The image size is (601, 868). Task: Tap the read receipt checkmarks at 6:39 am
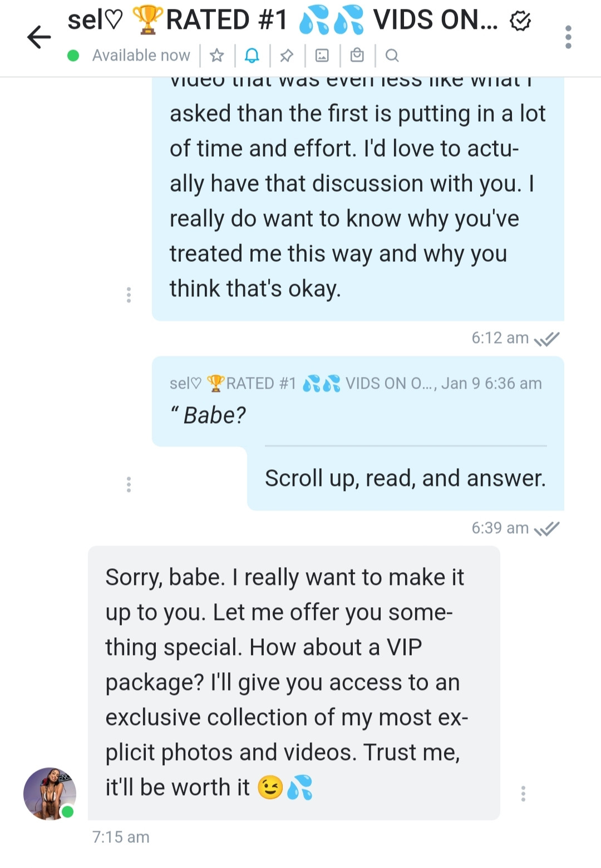click(546, 528)
